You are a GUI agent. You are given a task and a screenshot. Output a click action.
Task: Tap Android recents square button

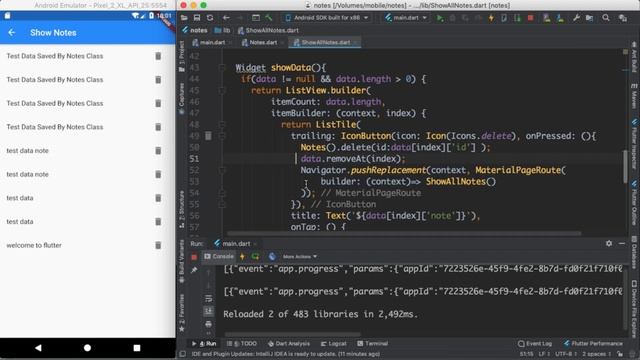click(137, 348)
